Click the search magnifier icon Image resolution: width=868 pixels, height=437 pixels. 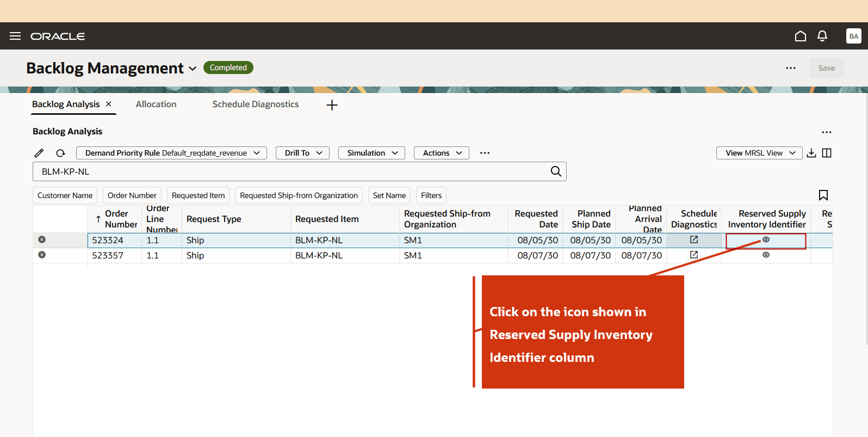(556, 171)
